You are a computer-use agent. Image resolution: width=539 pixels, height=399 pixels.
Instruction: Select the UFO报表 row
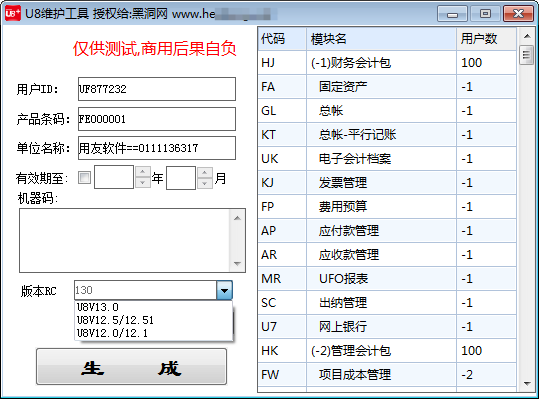click(387, 279)
